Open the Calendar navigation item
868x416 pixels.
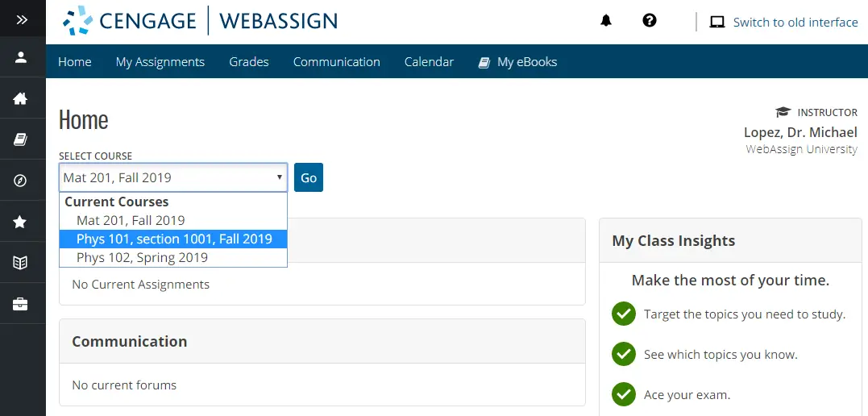coord(429,62)
